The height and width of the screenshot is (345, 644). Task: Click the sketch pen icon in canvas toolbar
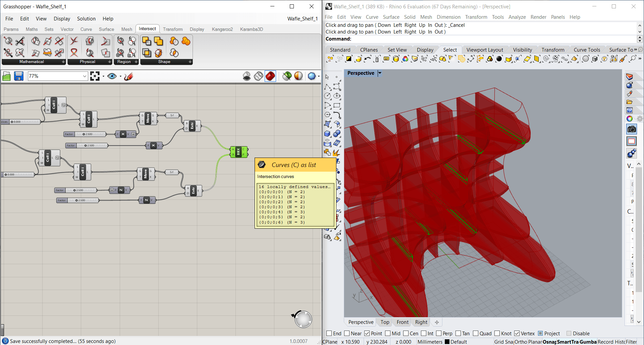click(128, 76)
